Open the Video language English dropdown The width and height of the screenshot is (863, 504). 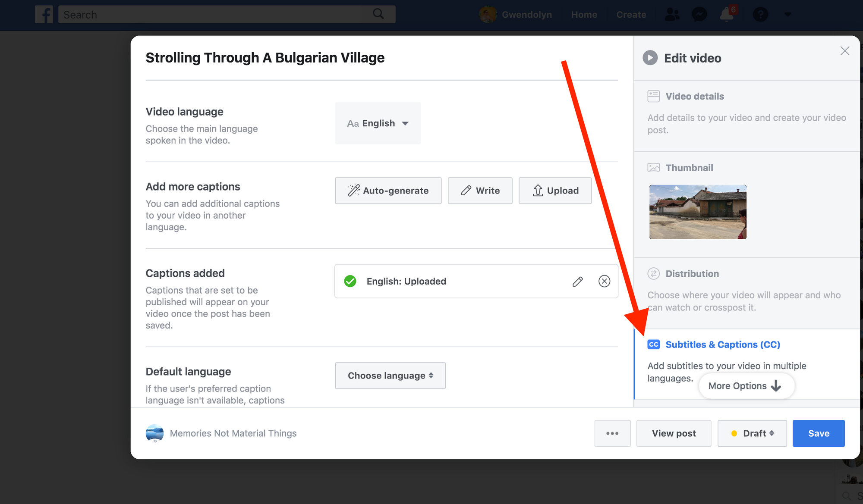tap(378, 123)
